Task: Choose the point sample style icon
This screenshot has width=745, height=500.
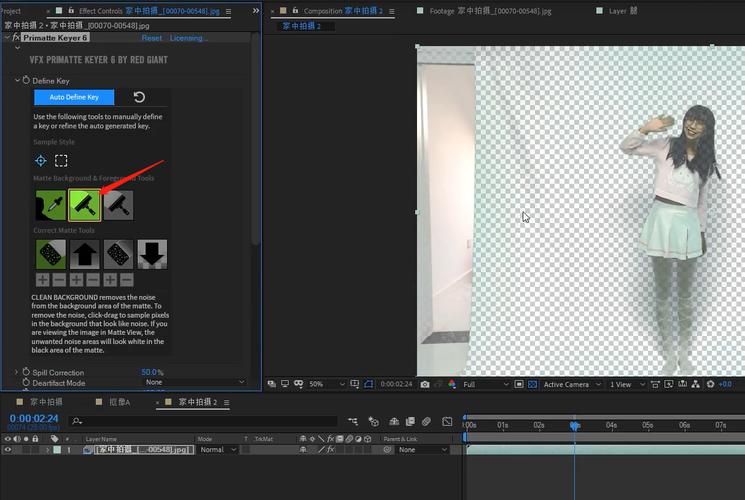Action: click(41, 160)
